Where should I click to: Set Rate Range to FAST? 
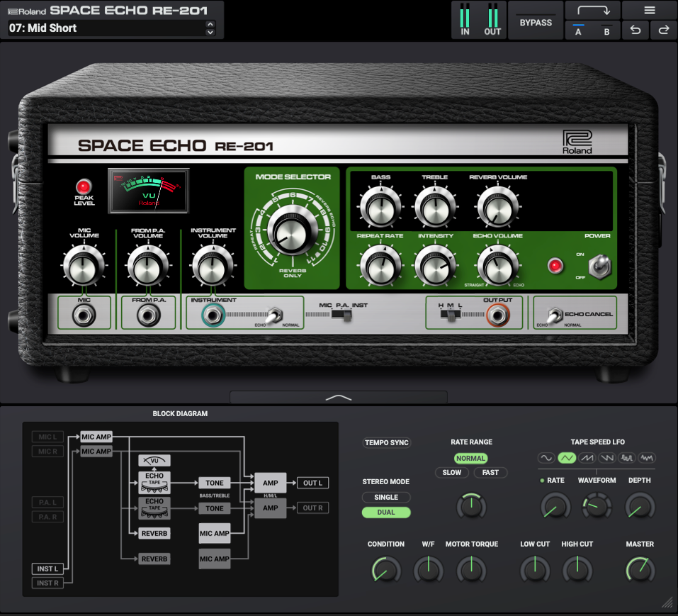(490, 473)
